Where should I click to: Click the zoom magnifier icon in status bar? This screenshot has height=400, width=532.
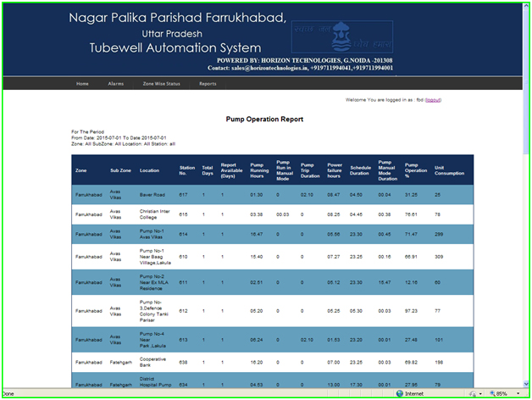[x=493, y=393]
